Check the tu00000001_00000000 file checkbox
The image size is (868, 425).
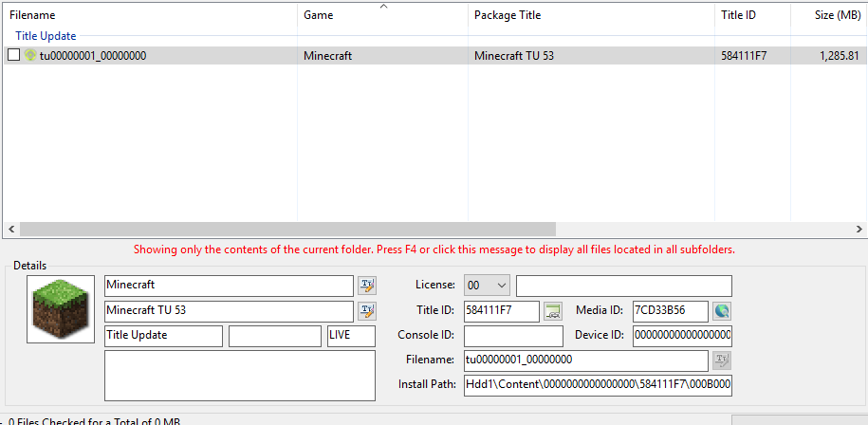(13, 56)
